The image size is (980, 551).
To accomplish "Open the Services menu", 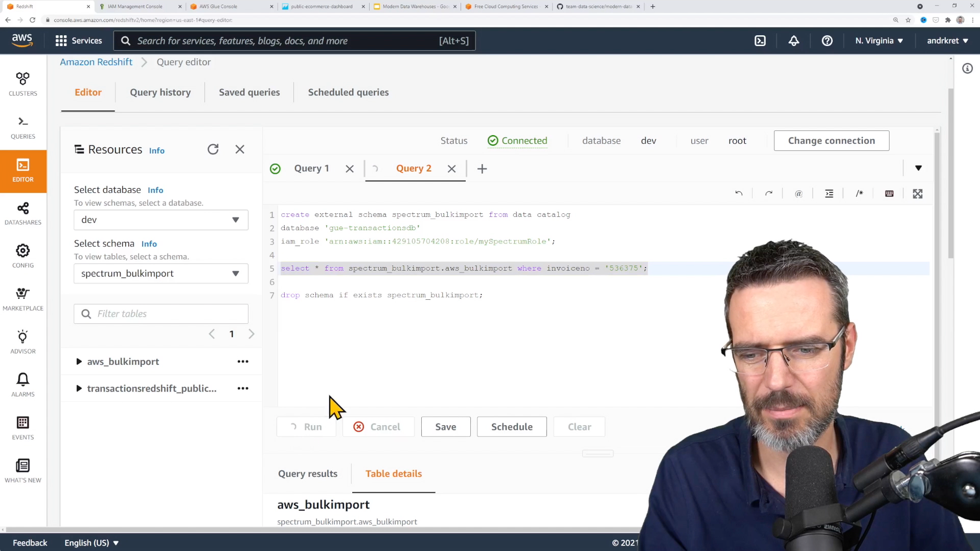I will pyautogui.click(x=79, y=41).
